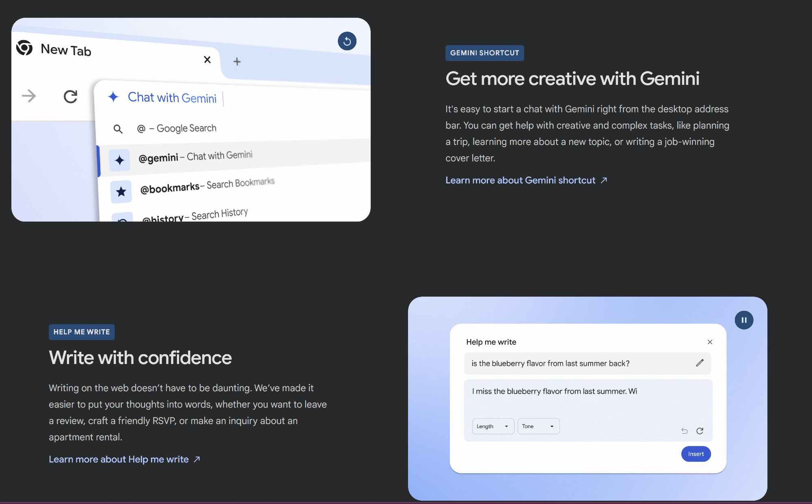This screenshot has height=504, width=812.
Task: Click the undo icon in Help me write
Action: click(685, 431)
